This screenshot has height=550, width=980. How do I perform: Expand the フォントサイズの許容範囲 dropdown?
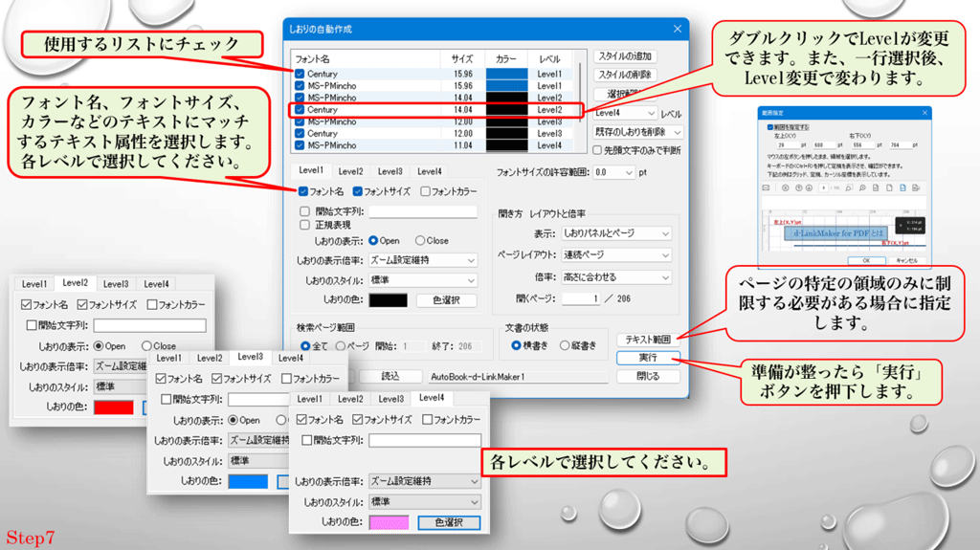614,172
